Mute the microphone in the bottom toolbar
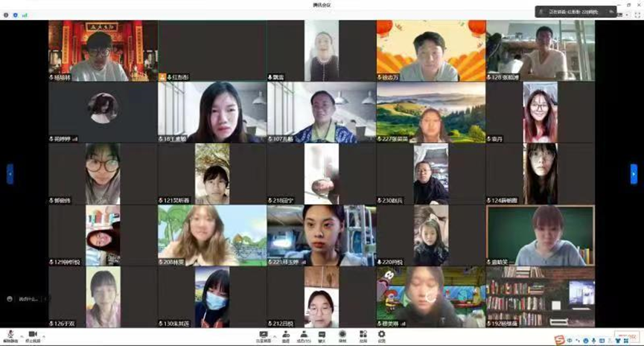This screenshot has height=346, width=644. 10,335
